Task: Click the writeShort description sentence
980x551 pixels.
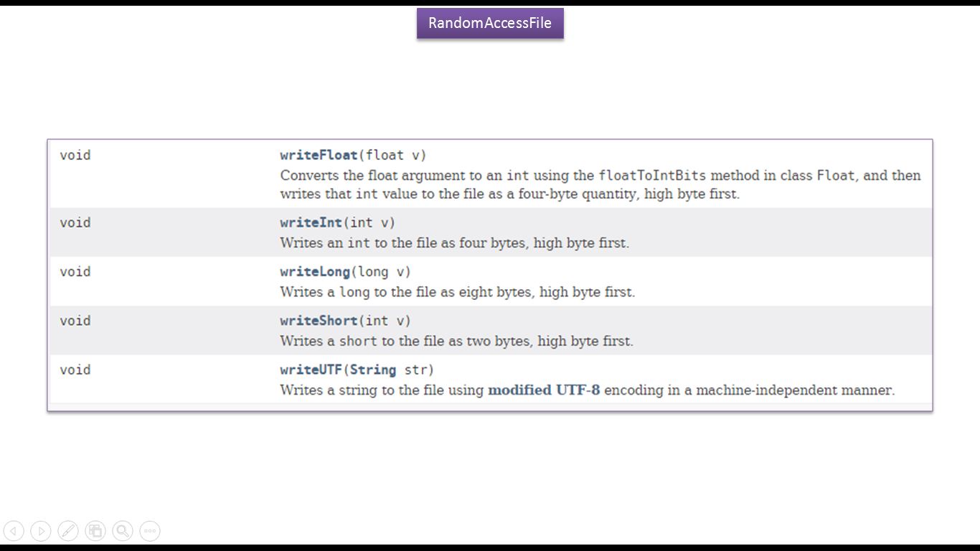Action: tap(456, 342)
